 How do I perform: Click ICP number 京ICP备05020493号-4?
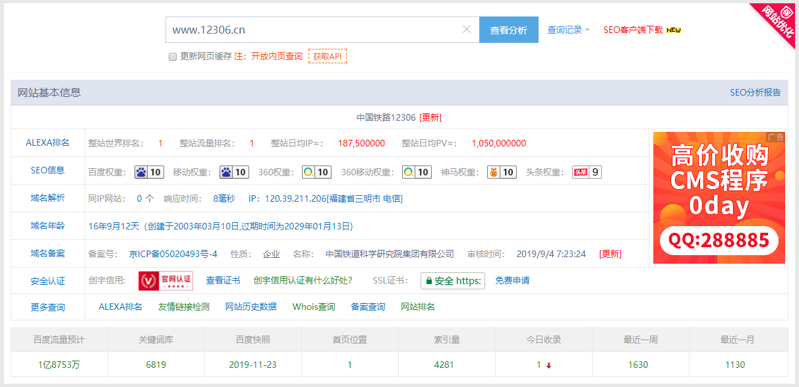click(173, 253)
